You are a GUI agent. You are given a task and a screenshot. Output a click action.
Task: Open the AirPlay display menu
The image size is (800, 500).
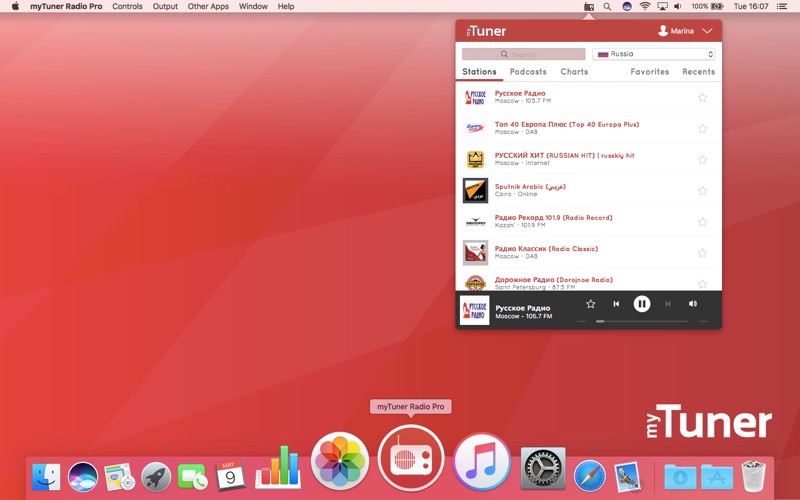click(662, 6)
